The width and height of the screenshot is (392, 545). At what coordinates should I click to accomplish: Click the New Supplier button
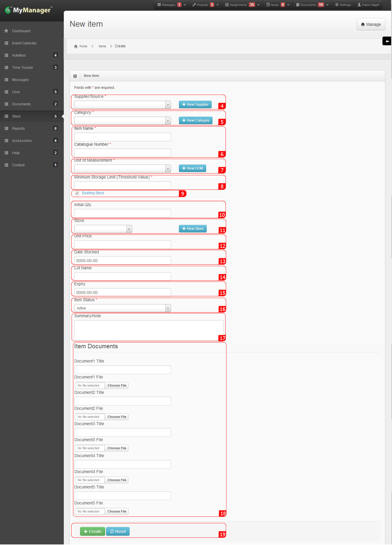click(x=195, y=104)
